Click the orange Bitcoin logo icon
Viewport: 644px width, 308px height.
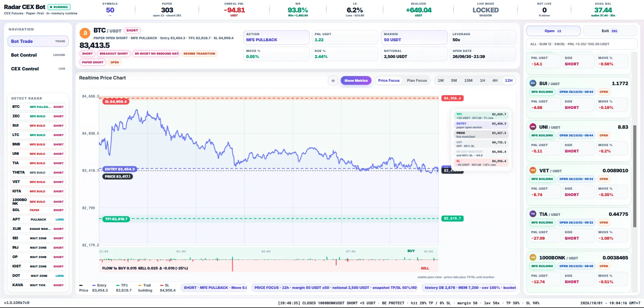85,33
